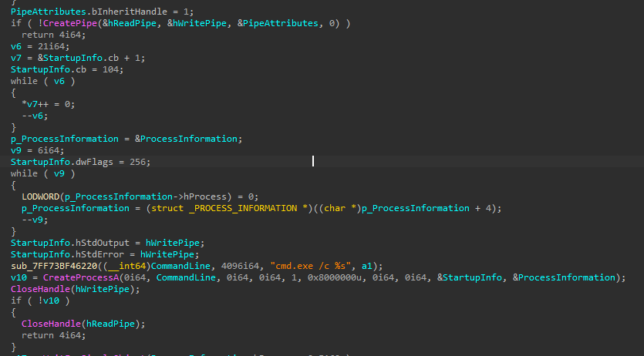
Task: Click the &hWritePipe argument in CreatePipe
Action: coord(197,23)
